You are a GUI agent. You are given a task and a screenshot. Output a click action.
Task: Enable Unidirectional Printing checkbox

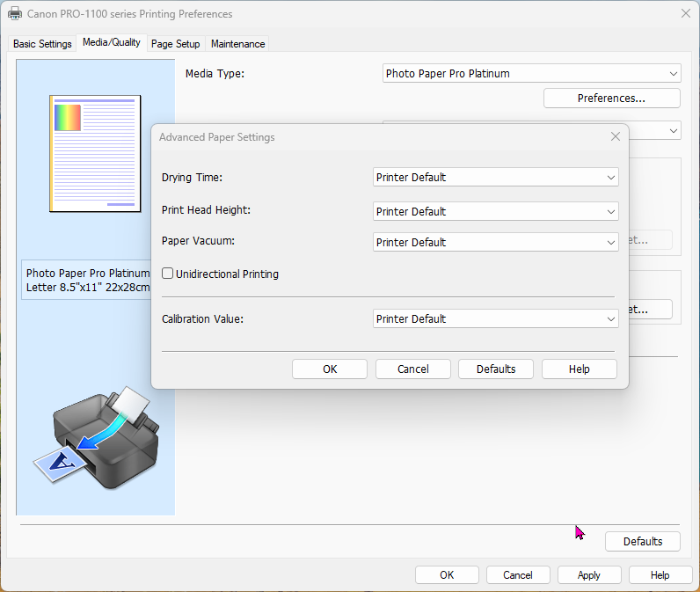pyautogui.click(x=168, y=274)
